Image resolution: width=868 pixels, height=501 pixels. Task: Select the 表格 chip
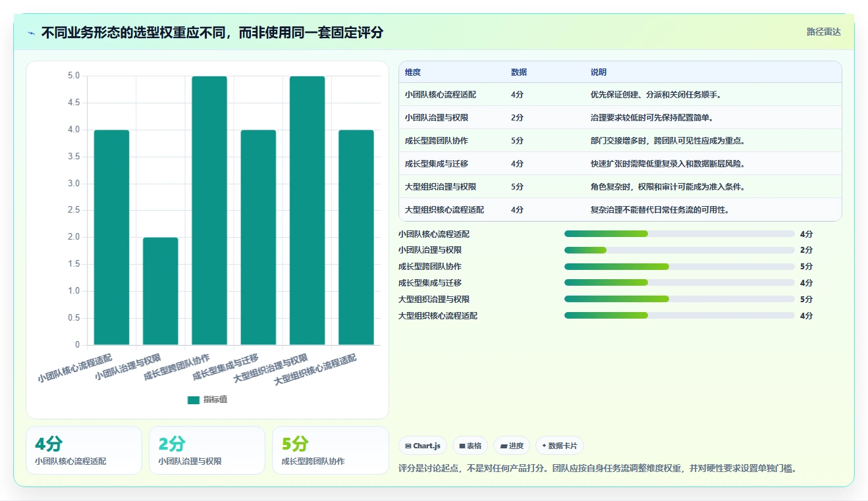470,446
